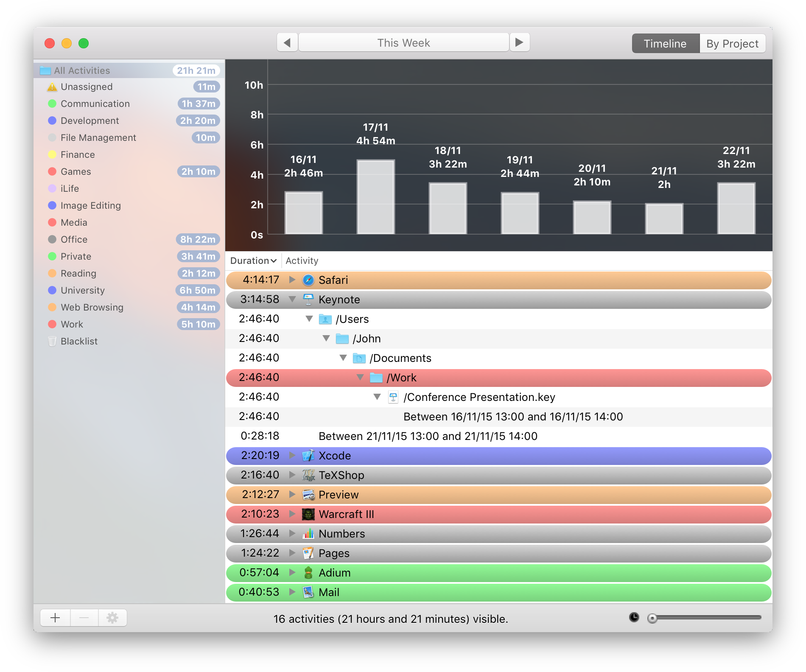
Task: Go to the previous week
Action: 287,43
